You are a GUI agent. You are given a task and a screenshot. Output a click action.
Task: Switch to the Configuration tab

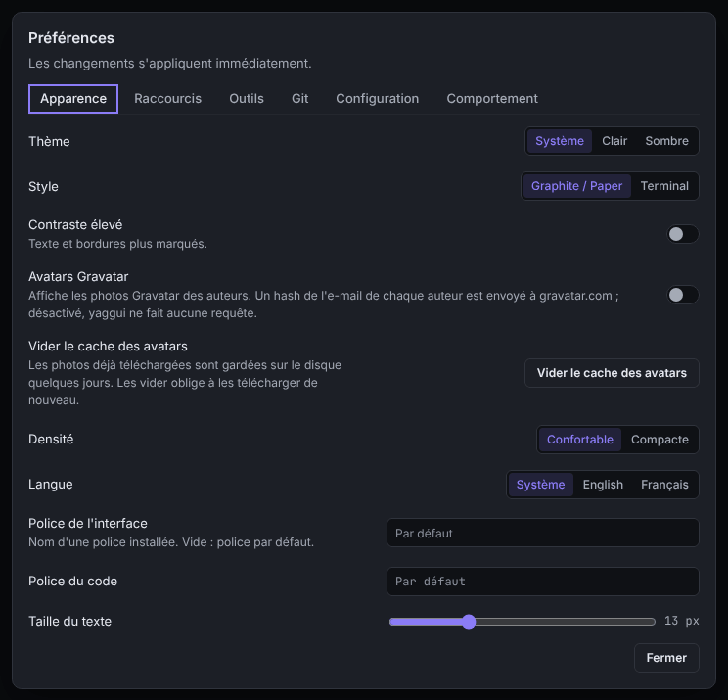378,99
